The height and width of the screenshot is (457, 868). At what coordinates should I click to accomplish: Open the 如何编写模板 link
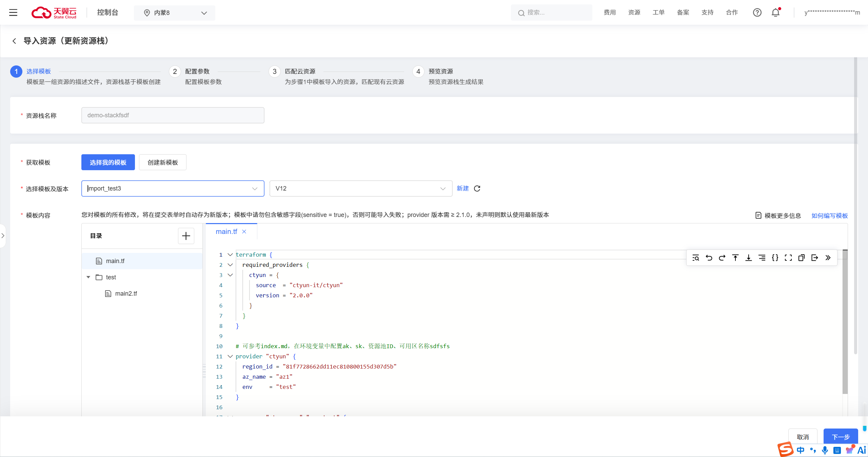[829, 216]
